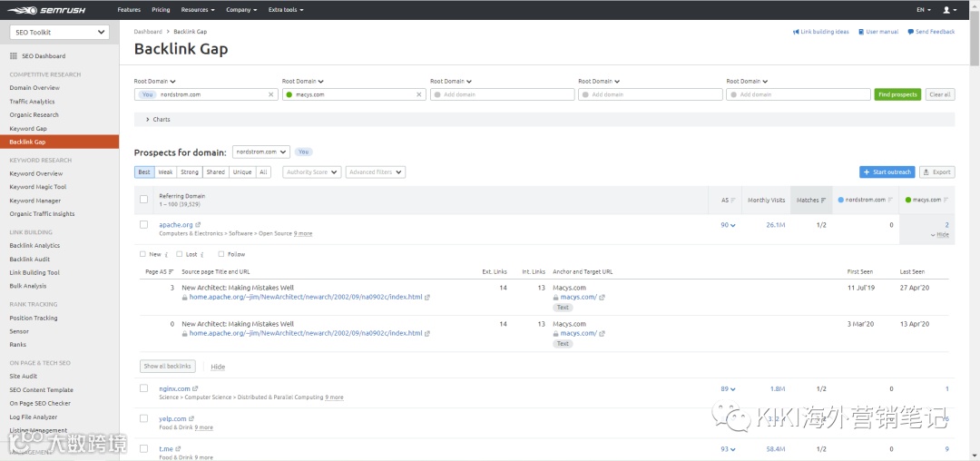Open Keyword Gap in sidebar
Screen dimensions: 980x461
click(28, 129)
